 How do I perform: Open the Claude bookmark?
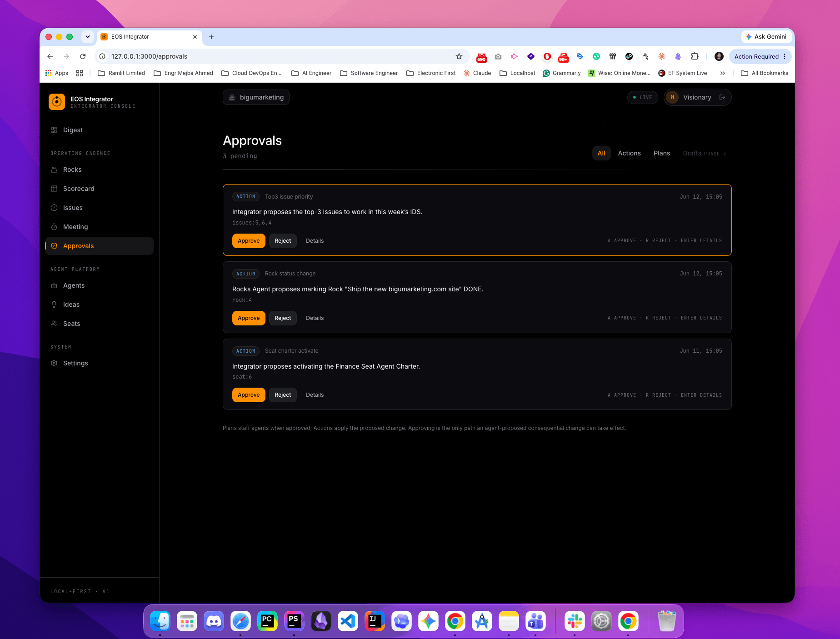click(x=477, y=73)
